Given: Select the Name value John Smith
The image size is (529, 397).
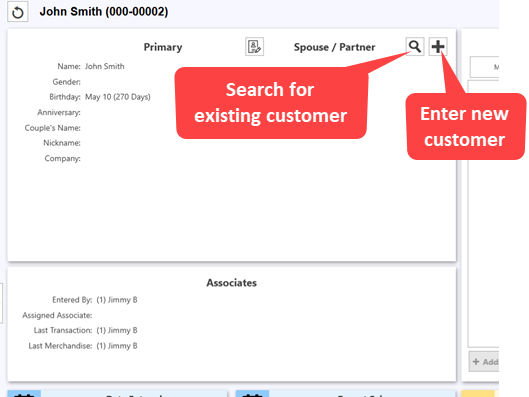Looking at the screenshot, I should [105, 66].
